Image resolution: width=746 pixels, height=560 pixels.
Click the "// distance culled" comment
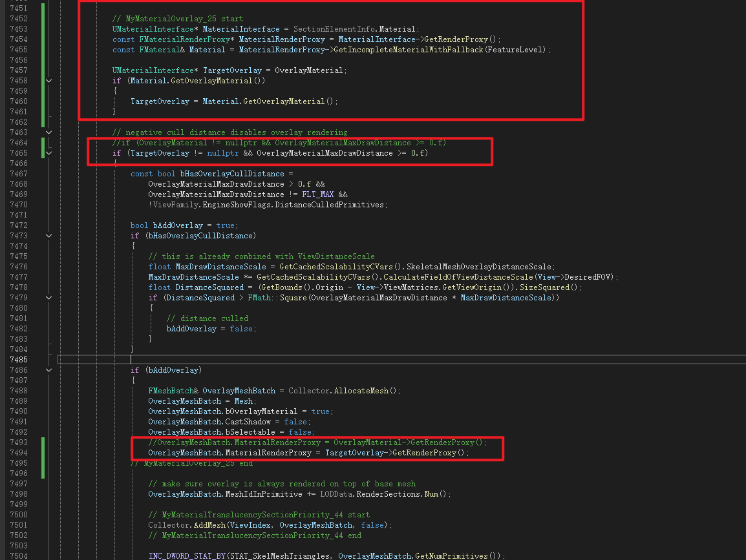[207, 318]
